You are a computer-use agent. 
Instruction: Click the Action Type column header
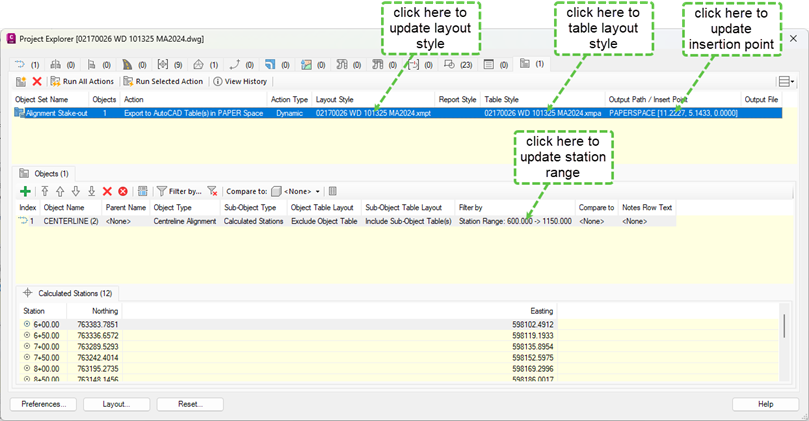(289, 100)
